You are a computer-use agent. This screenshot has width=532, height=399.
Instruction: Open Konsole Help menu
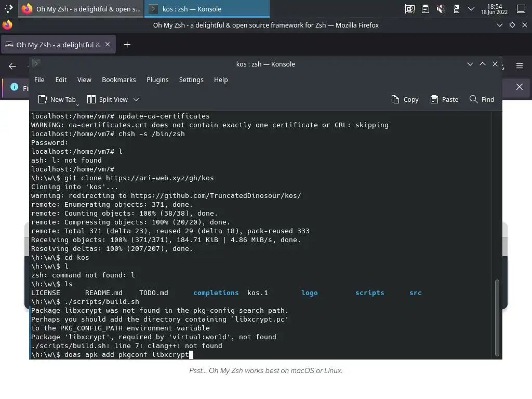(x=221, y=79)
